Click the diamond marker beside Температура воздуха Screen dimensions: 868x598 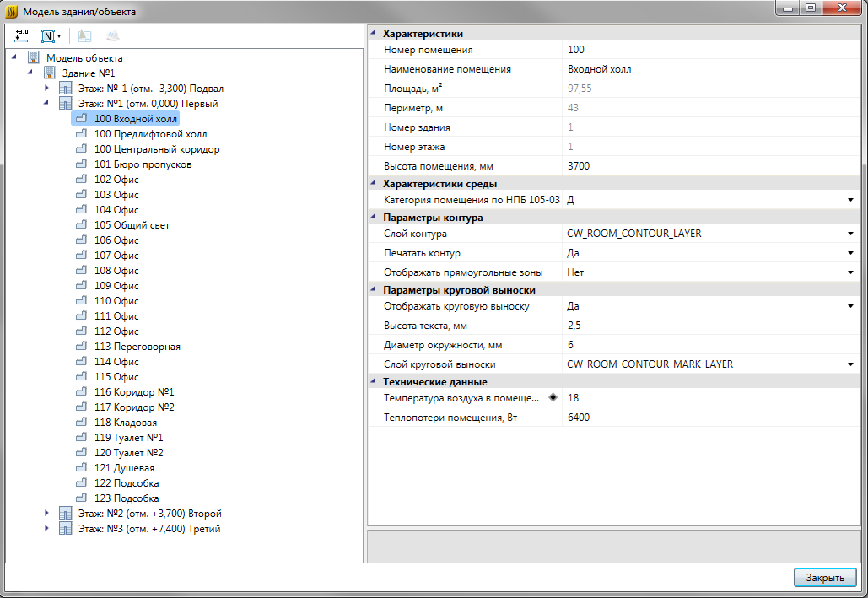pyautogui.click(x=553, y=397)
